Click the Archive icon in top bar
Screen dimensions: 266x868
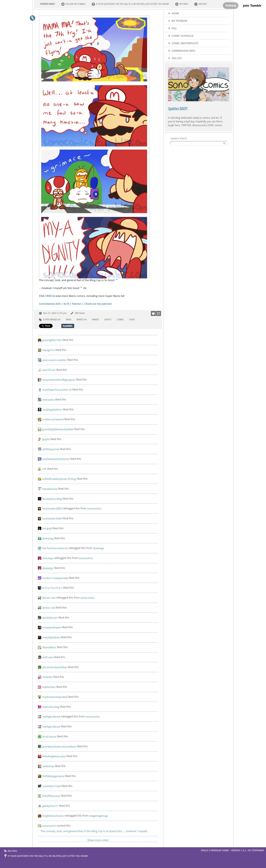click(x=196, y=4)
